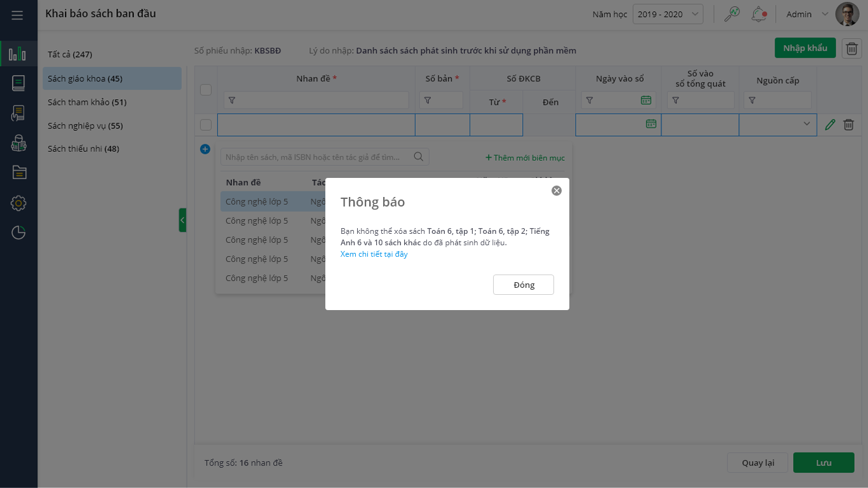Open the folder sidebar icon
The image size is (868, 488).
click(x=18, y=172)
